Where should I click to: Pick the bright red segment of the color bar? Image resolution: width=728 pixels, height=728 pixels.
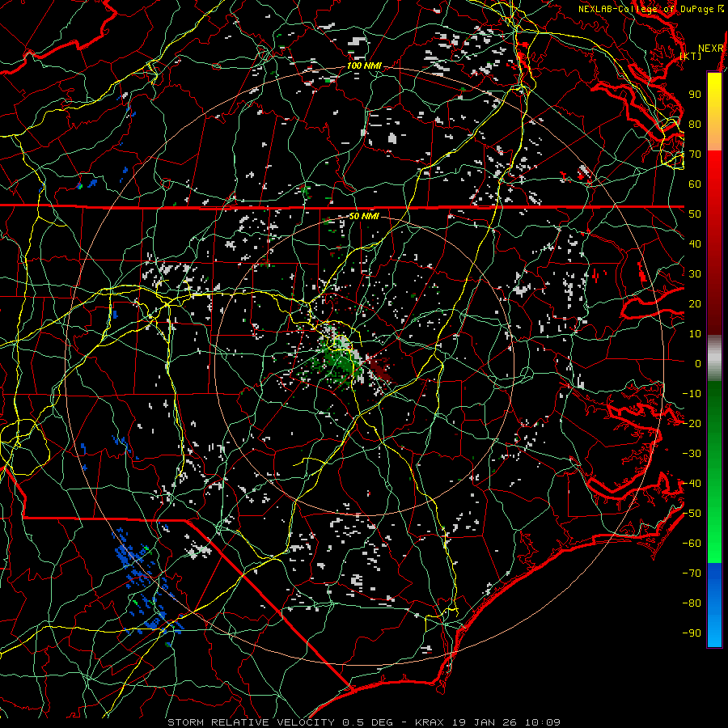(x=714, y=170)
